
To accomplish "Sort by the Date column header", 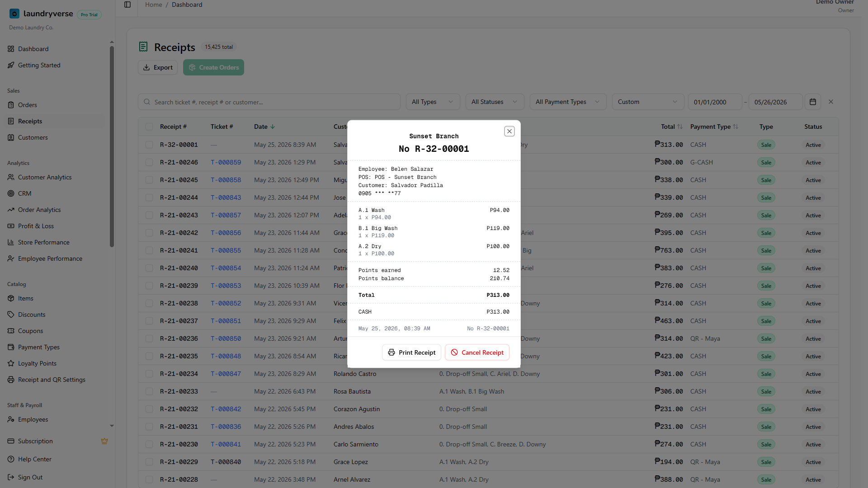I will pos(264,127).
